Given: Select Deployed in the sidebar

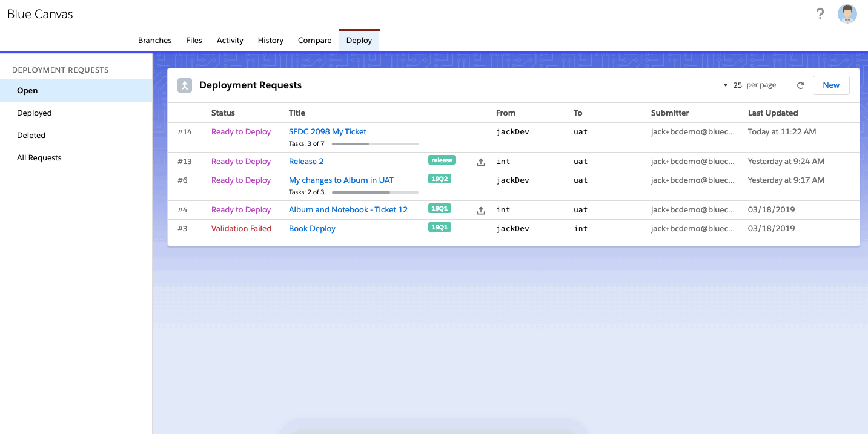Looking at the screenshot, I should point(76,113).
